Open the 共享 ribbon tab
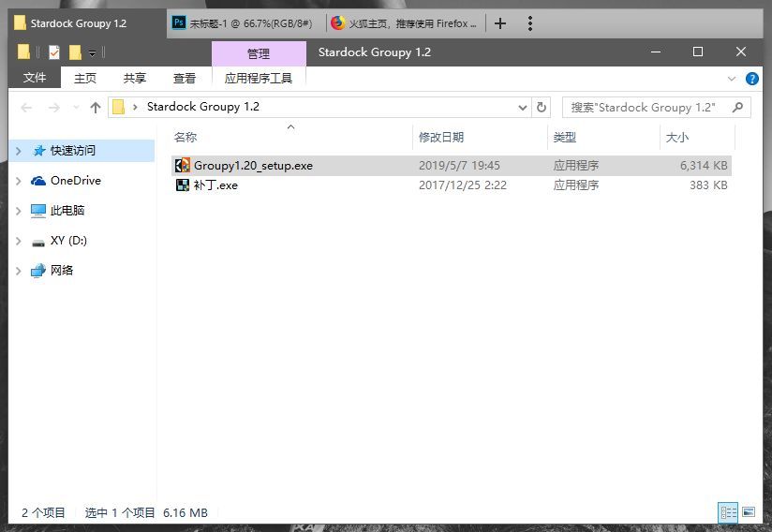This screenshot has width=772, height=532. coord(134,78)
